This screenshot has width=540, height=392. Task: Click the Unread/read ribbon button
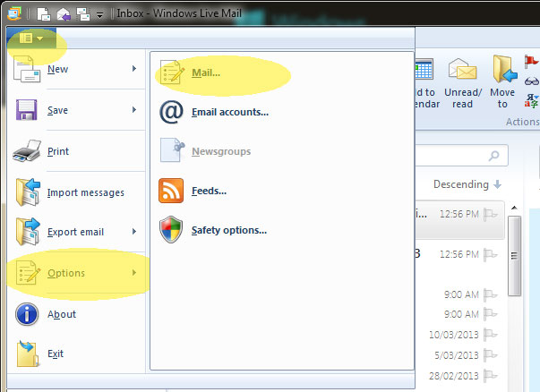tap(463, 83)
